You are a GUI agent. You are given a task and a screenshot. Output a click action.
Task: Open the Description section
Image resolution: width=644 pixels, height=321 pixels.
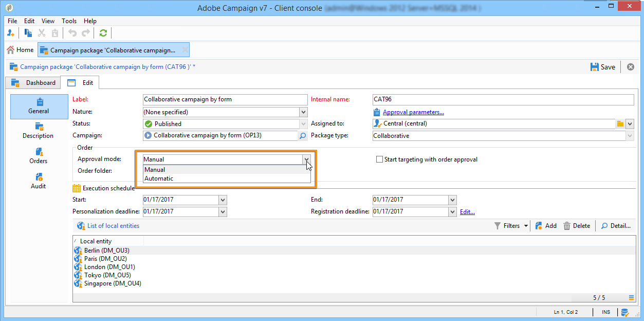[x=38, y=131]
